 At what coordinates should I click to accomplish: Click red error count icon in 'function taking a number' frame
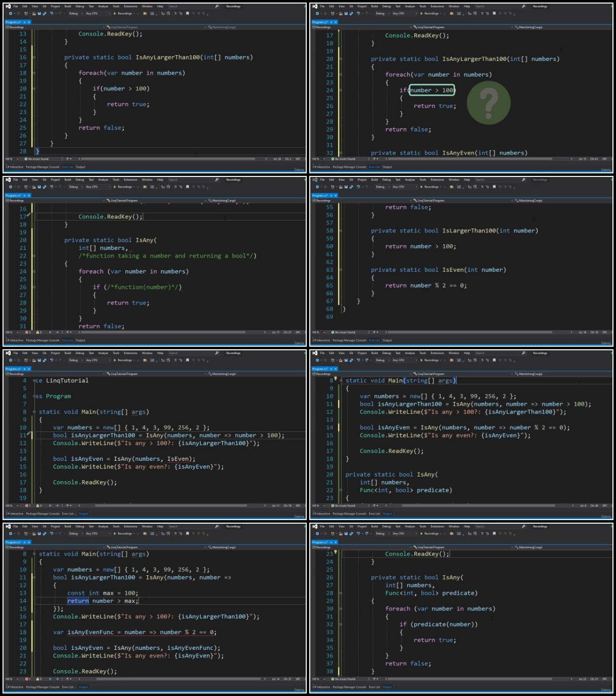26,333
